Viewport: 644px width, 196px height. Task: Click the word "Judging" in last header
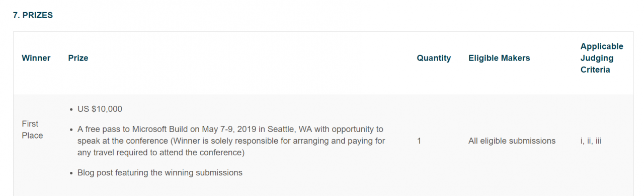coord(597,58)
